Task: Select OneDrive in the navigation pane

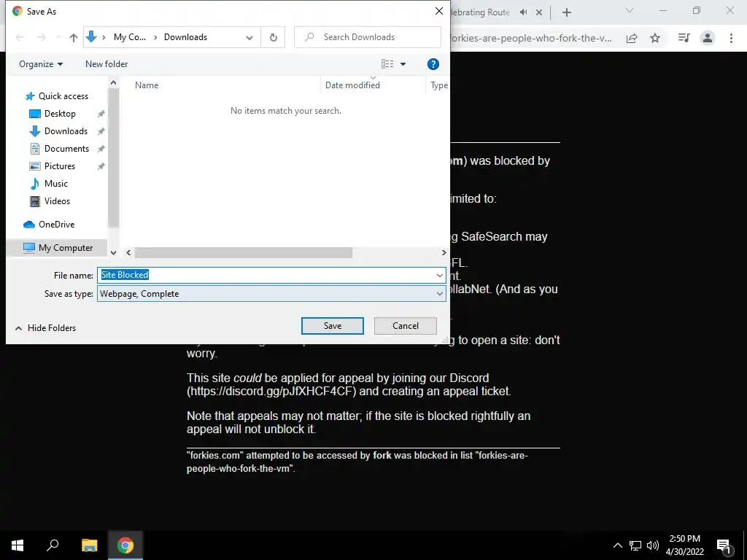Action: point(56,225)
